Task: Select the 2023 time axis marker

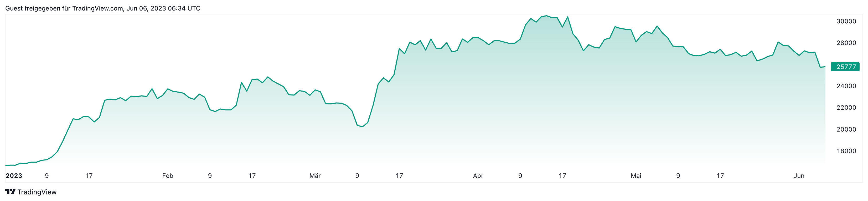Action: click(14, 176)
